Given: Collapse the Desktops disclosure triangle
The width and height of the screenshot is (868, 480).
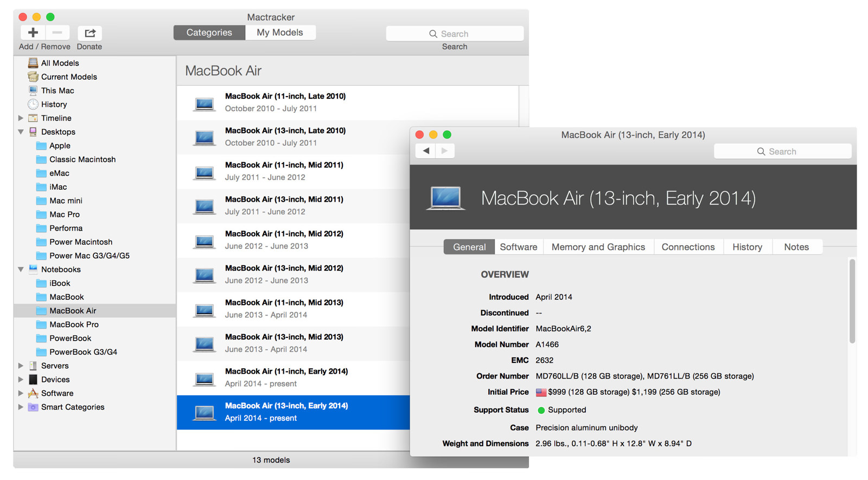Looking at the screenshot, I should pos(21,132).
